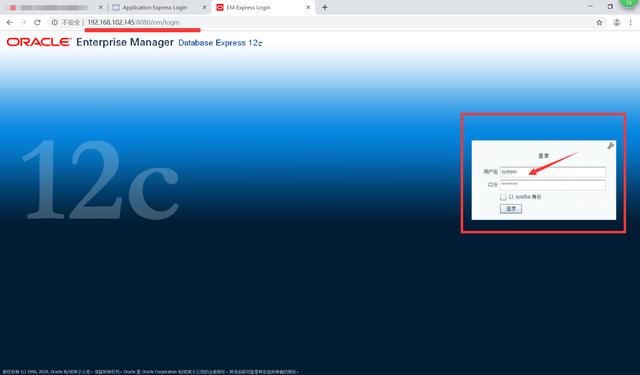Close the EM Express Login tab
Screen dimensions: 640x375
308,7
